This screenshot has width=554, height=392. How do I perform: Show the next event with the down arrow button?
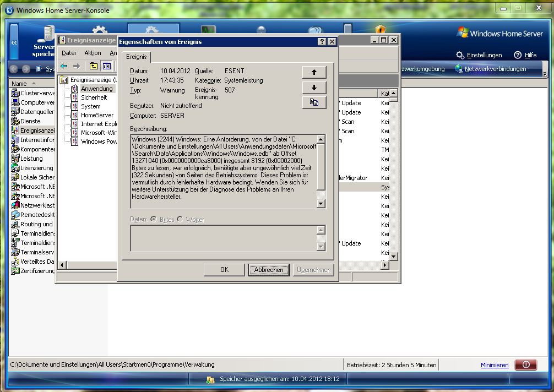(314, 88)
